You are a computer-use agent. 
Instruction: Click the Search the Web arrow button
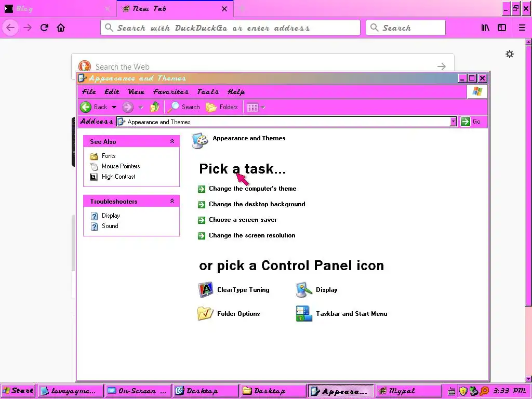(x=441, y=66)
